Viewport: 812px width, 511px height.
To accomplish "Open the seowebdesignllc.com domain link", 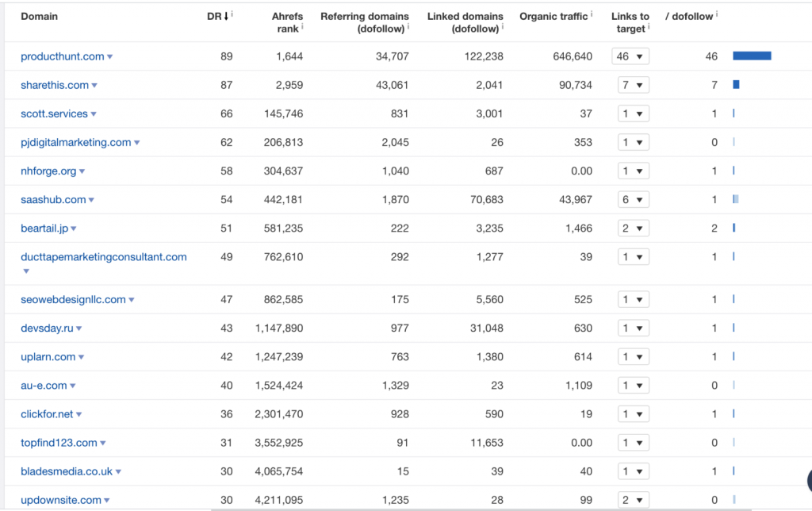I will click(73, 300).
